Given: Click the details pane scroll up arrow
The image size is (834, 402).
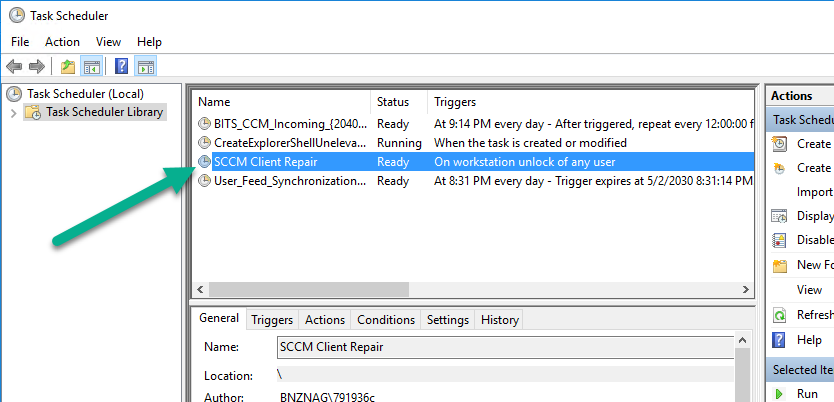Looking at the screenshot, I should point(743,340).
